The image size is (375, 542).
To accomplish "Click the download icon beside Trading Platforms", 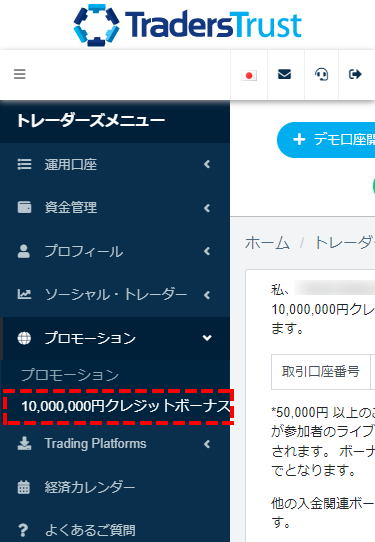I will 25,443.
